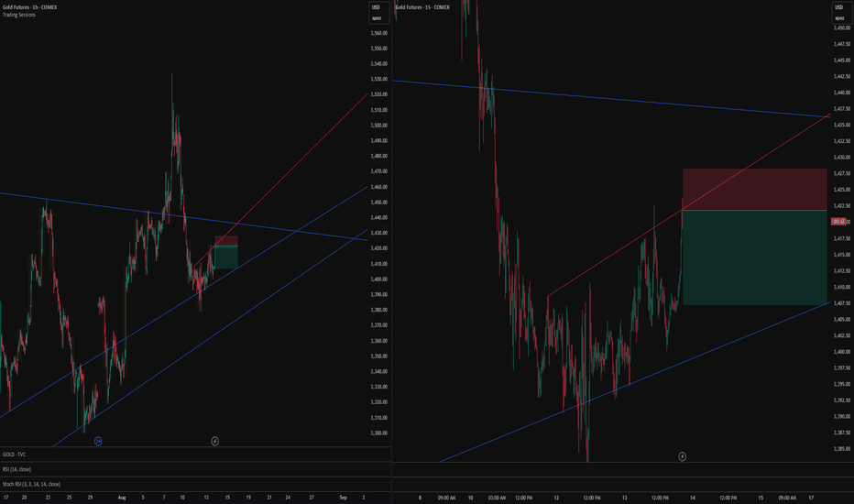The width and height of the screenshot is (854, 504).
Task: Click the 'Aug' date on the left time axis
Action: point(122,498)
